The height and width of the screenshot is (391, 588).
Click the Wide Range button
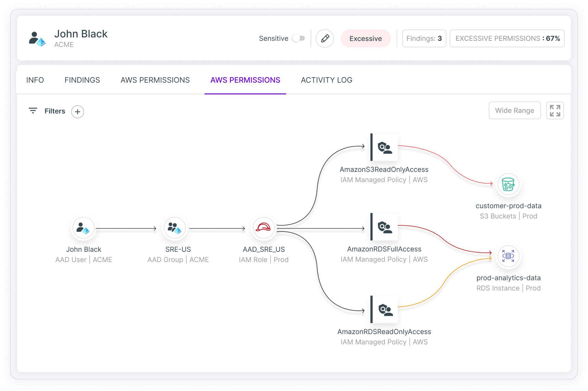point(515,110)
